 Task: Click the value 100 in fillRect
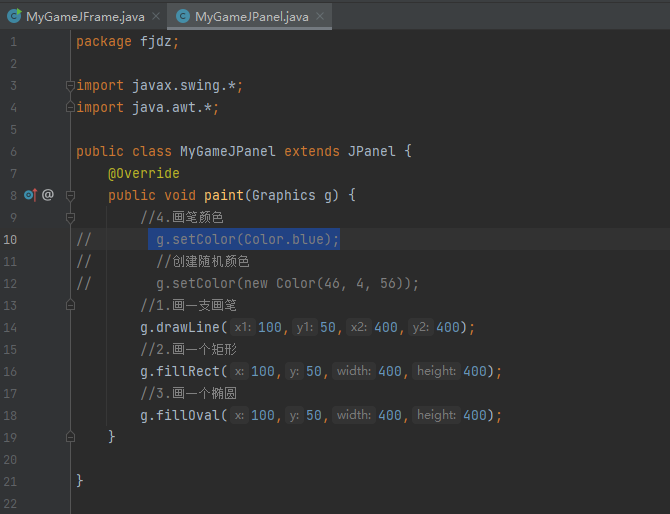262,371
